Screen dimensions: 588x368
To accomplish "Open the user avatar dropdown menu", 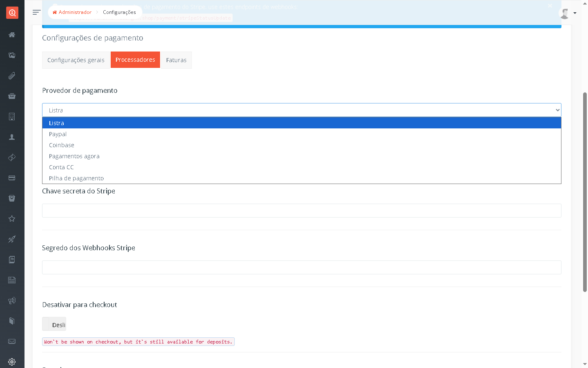I will (x=568, y=13).
